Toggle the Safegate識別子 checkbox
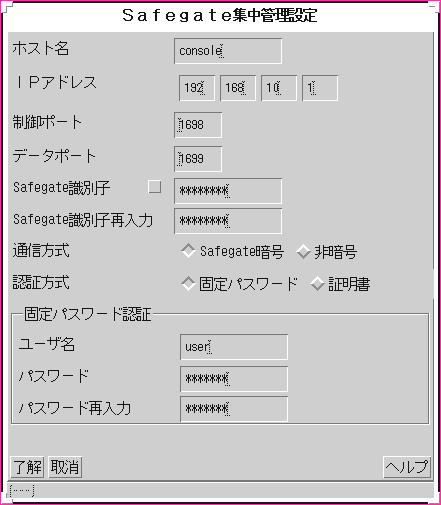 pyautogui.click(x=155, y=187)
